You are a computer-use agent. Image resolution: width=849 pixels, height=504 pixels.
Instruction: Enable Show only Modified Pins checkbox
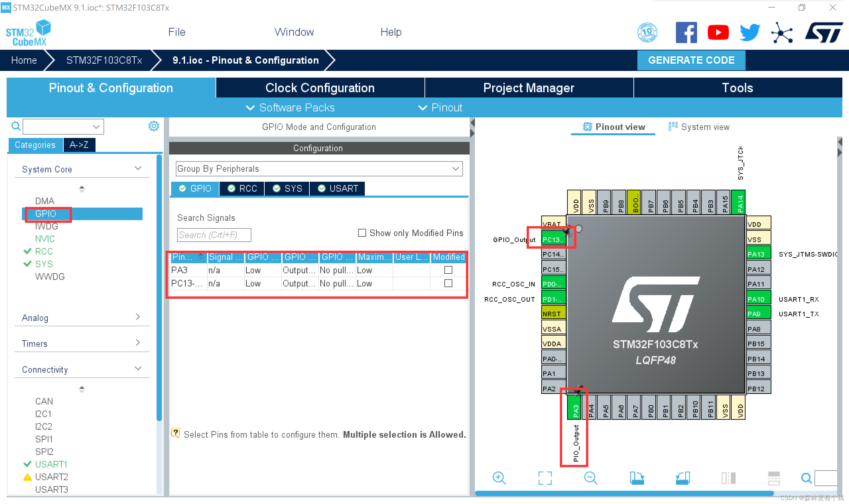(362, 233)
